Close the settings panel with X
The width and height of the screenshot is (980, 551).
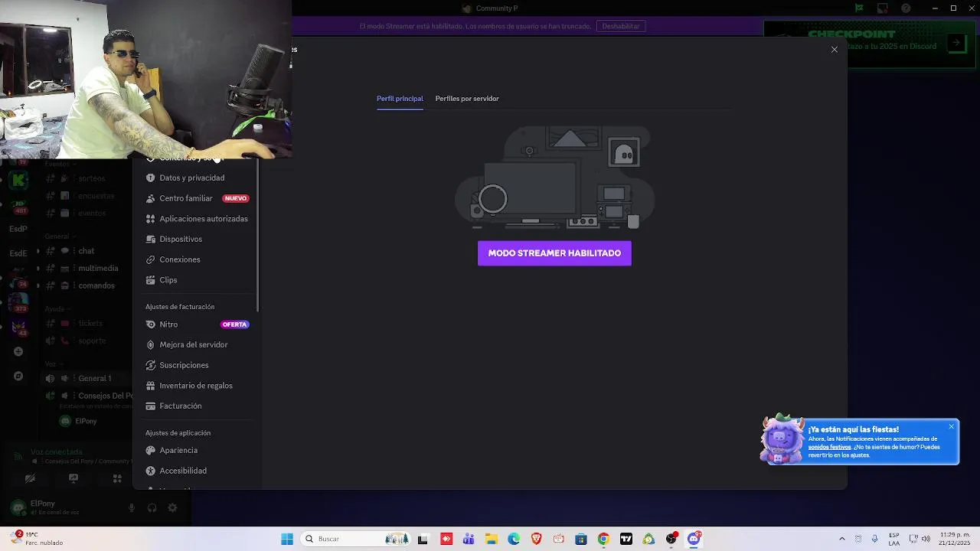[x=835, y=50]
